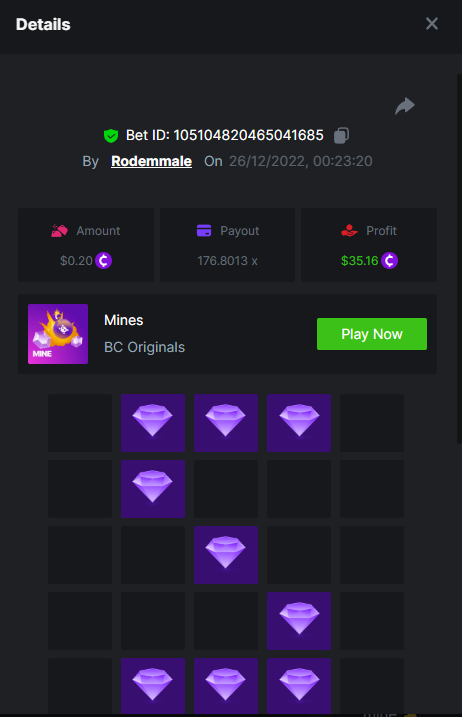The image size is (462, 717).
Task: Click the dialog's vertical scrollbar
Action: coord(459,259)
